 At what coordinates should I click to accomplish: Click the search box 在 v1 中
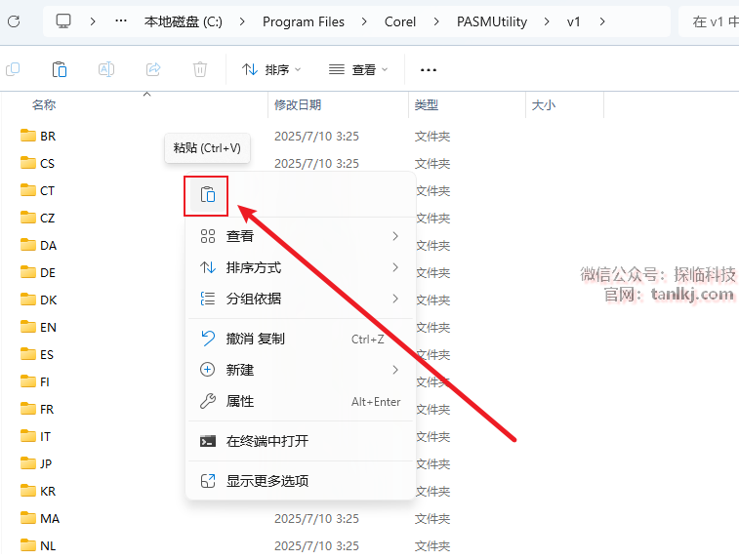click(709, 21)
